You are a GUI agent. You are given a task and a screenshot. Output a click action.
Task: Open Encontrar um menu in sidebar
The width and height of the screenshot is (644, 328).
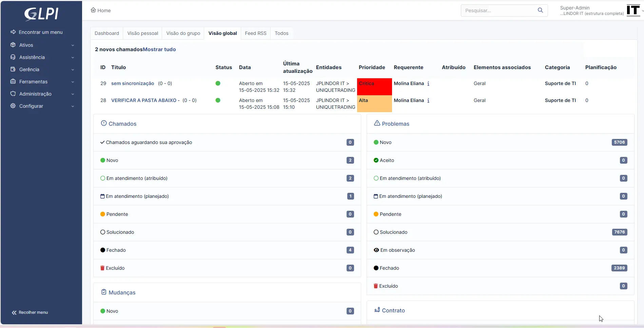pyautogui.click(x=40, y=32)
